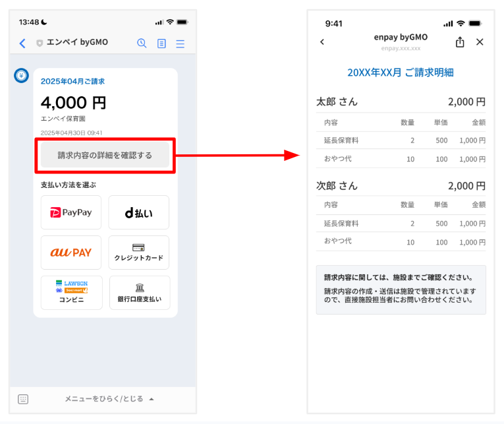The width and height of the screenshot is (504, 424).
Task: Select コンビニ payment option
Action: point(72,293)
